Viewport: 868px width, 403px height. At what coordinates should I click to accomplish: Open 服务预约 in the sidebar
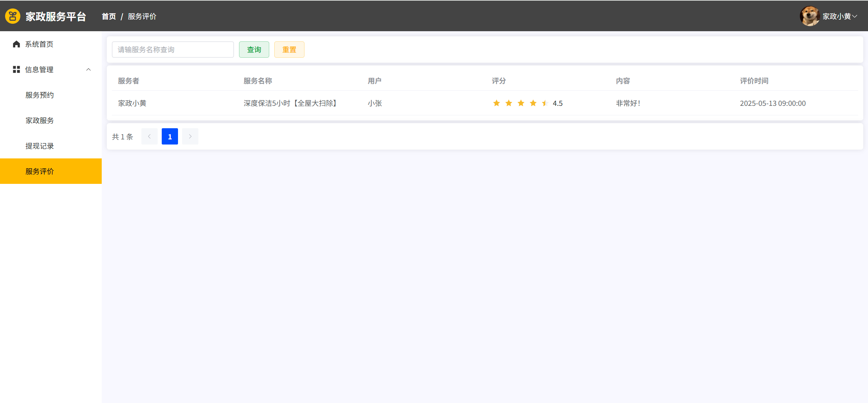40,95
